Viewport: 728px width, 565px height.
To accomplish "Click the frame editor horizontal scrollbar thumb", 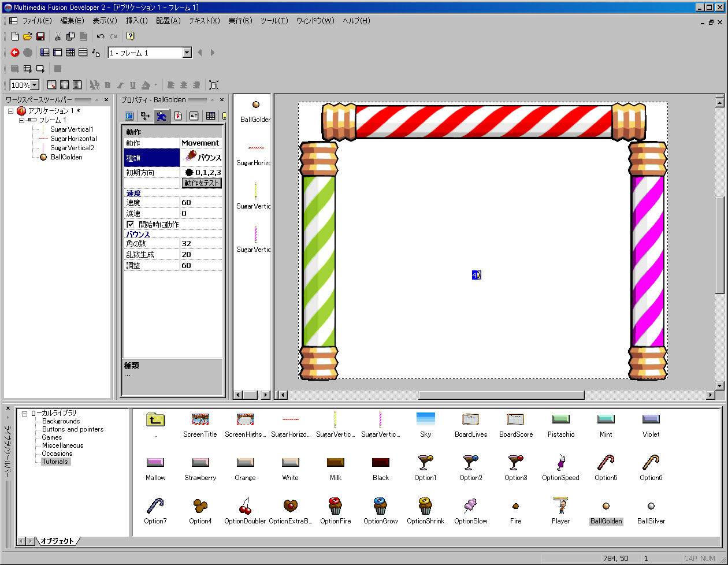I will click(501, 395).
